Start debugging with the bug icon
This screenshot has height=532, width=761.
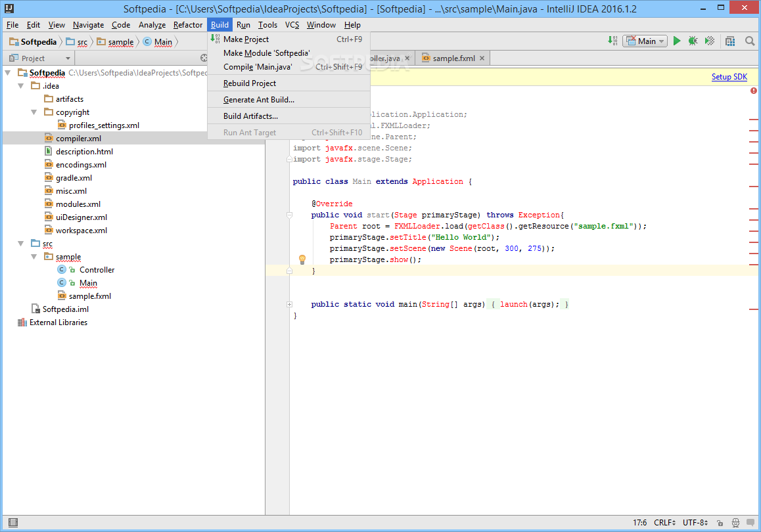[693, 41]
